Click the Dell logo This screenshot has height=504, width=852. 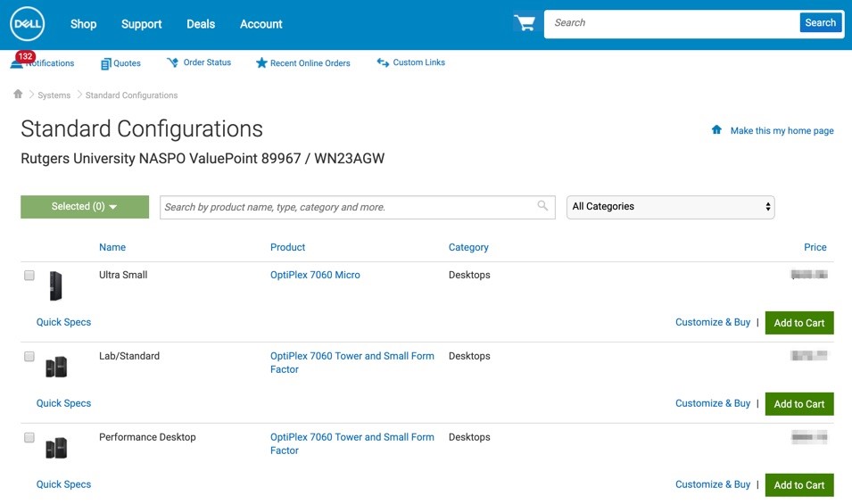[x=27, y=24]
